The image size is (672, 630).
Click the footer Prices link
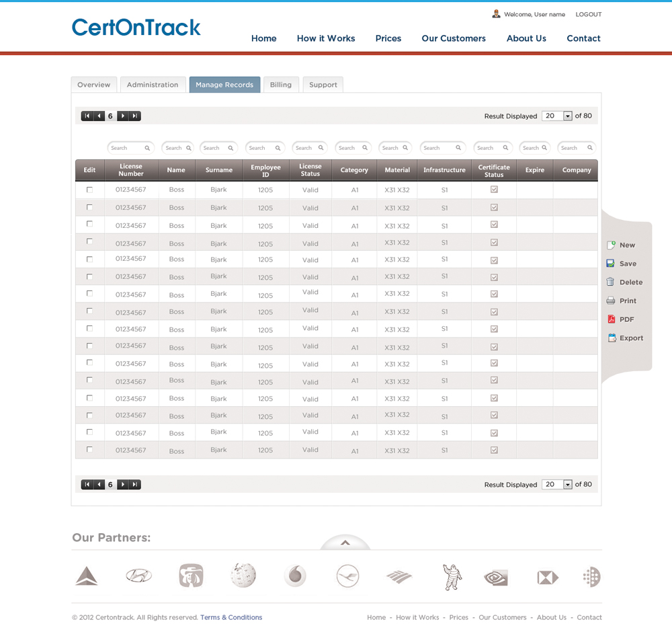coord(458,617)
